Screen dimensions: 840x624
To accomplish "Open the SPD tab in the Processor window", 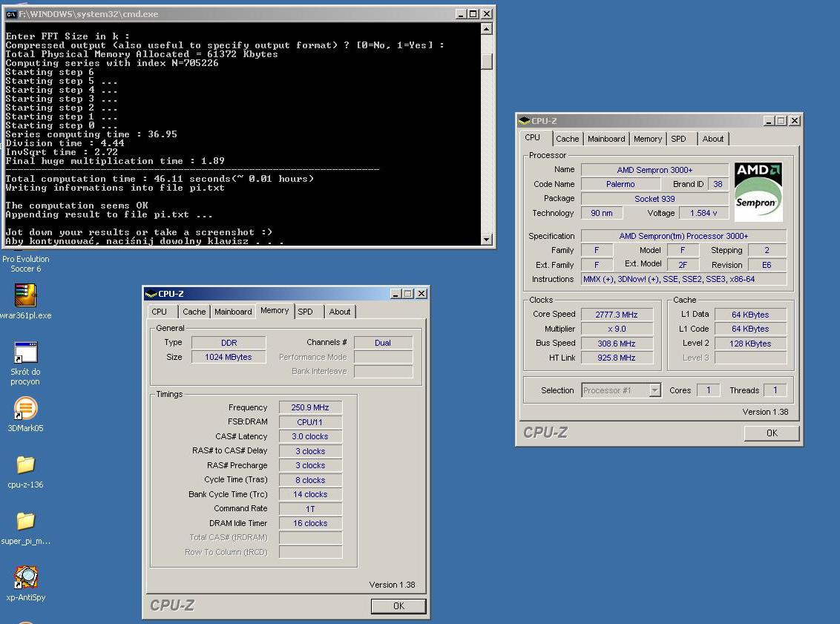I will pyautogui.click(x=679, y=138).
